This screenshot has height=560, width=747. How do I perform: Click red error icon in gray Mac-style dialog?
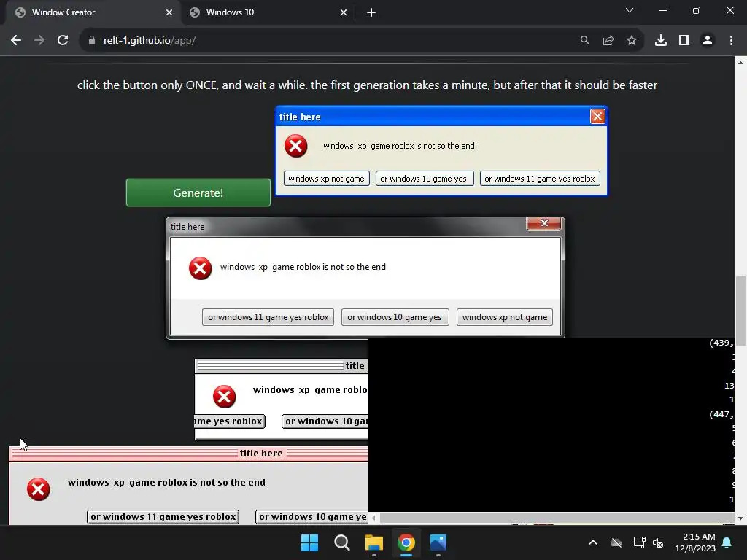[225, 397]
